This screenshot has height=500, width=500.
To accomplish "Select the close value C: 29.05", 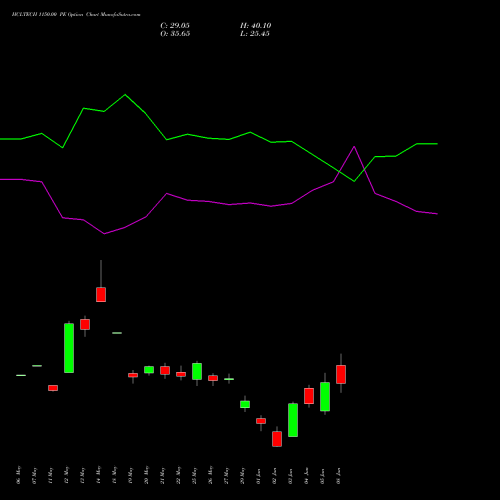I will [x=175, y=26].
